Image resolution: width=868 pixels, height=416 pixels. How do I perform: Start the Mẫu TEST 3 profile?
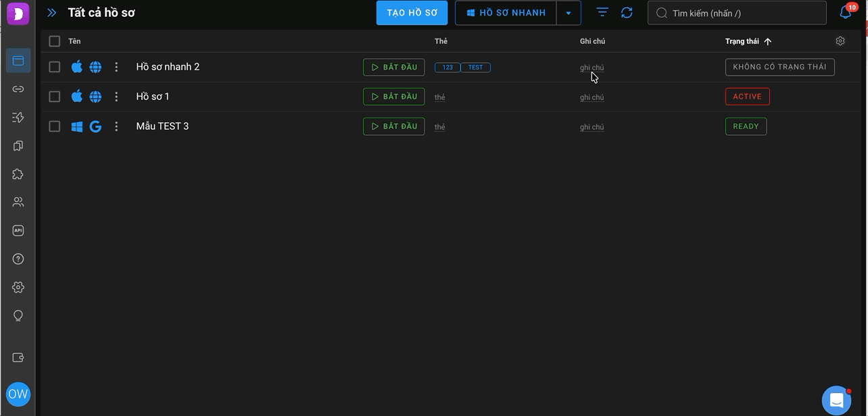(x=394, y=126)
